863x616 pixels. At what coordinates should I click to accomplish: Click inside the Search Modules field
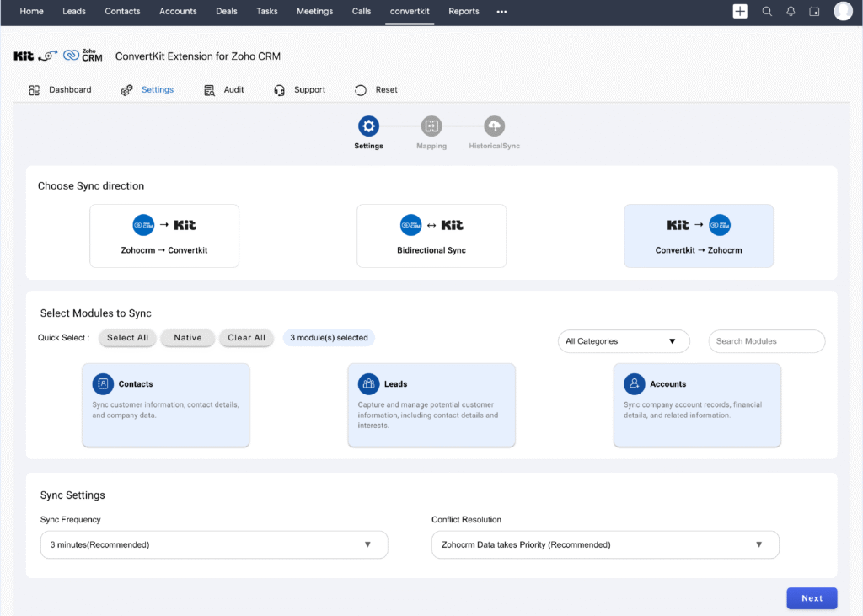click(766, 341)
